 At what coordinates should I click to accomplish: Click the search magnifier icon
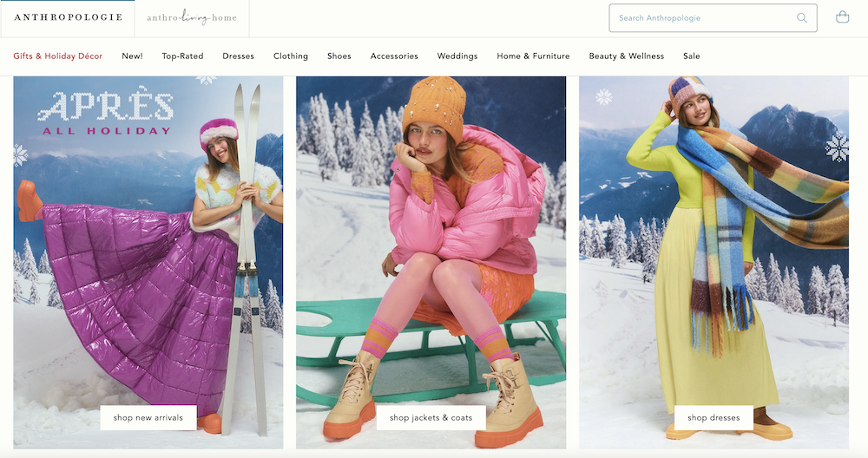point(801,17)
